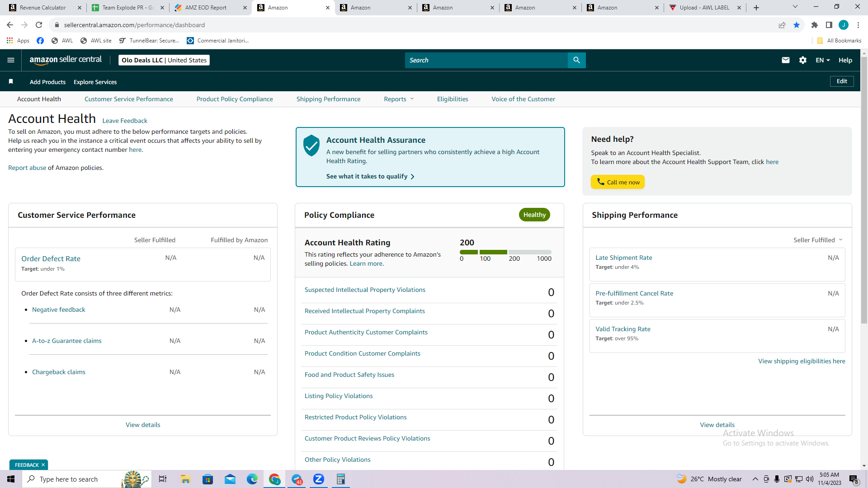Click the page vertical scrollbar
Viewport: 868px width, 488px height.
point(864,190)
